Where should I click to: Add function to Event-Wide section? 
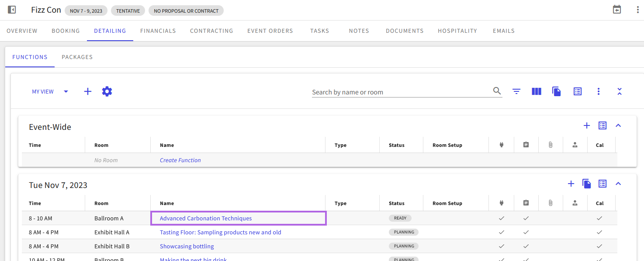(587, 125)
